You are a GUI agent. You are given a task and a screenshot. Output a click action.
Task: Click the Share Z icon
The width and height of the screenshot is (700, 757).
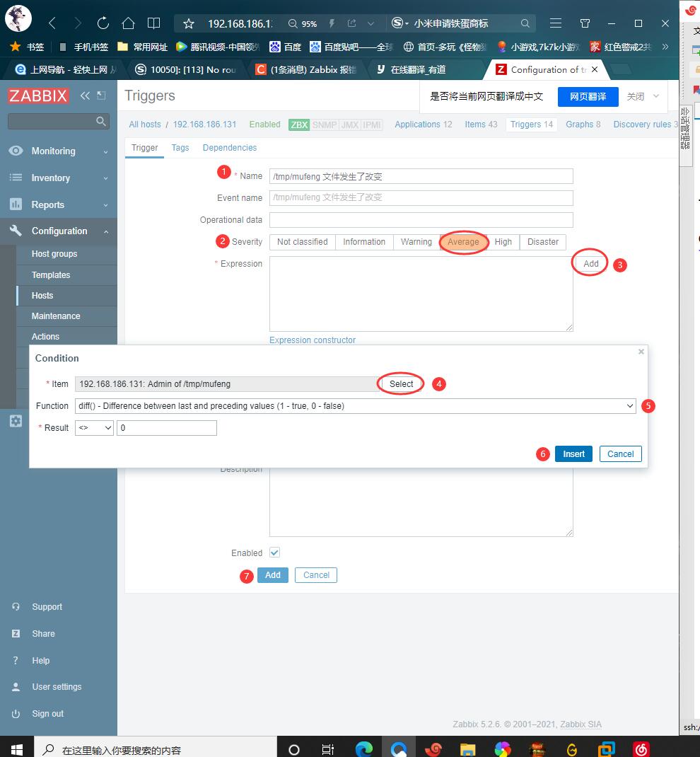(16, 633)
